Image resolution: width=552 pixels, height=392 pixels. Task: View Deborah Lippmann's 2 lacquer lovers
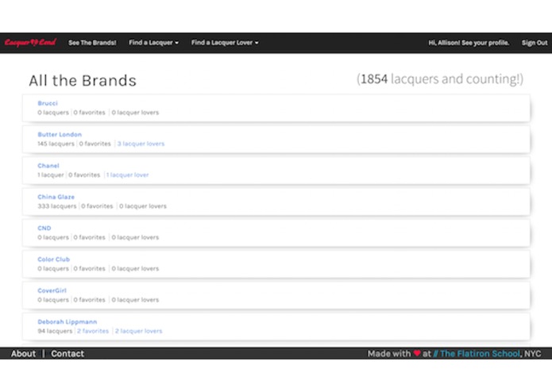coord(139,331)
